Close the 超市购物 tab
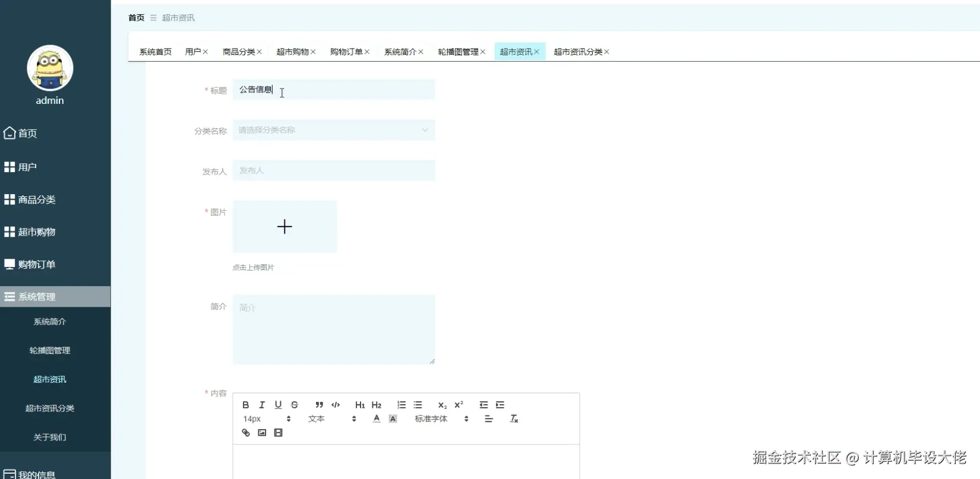Viewport: 980px width, 479px height. click(313, 52)
